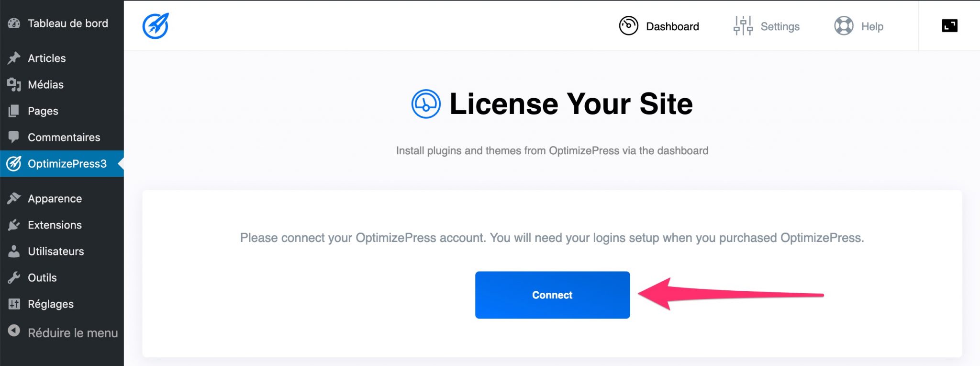Click the Apparence paintbrush icon
Screen dimensions: 980x366
click(14, 198)
